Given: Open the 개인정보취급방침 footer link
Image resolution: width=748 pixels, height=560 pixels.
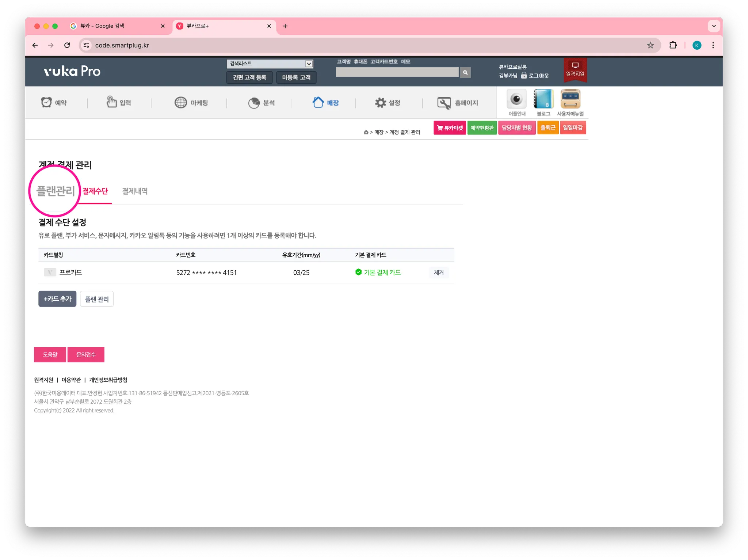Looking at the screenshot, I should click(x=108, y=380).
